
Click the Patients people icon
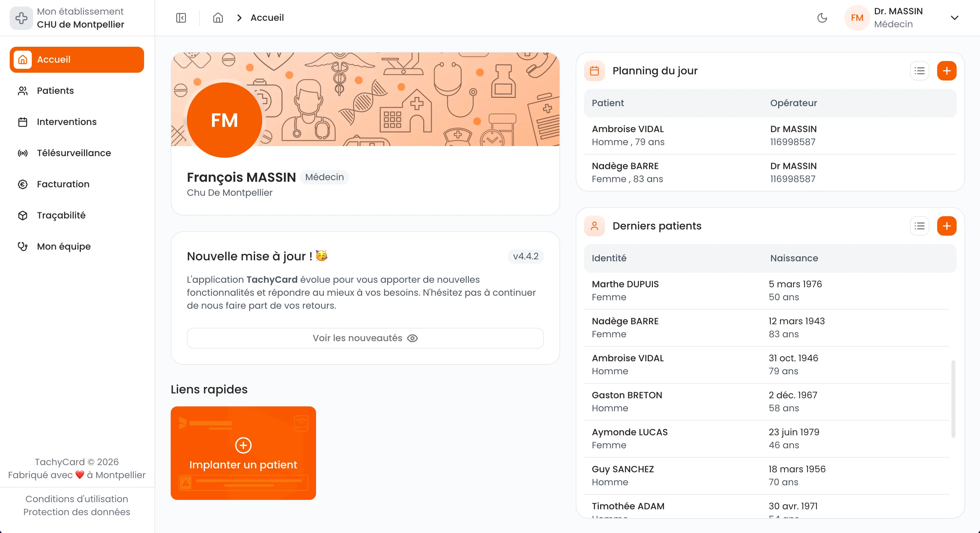coord(23,91)
